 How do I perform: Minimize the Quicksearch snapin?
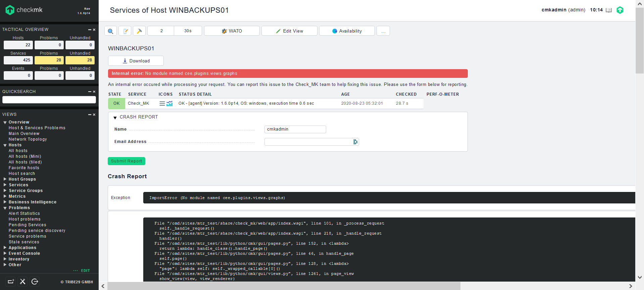pos(90,92)
